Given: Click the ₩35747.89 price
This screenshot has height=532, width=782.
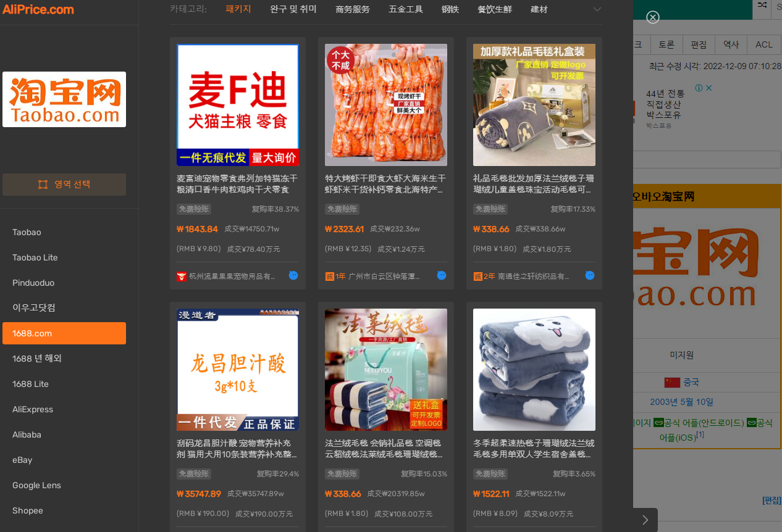Looking at the screenshot, I should 199,494.
